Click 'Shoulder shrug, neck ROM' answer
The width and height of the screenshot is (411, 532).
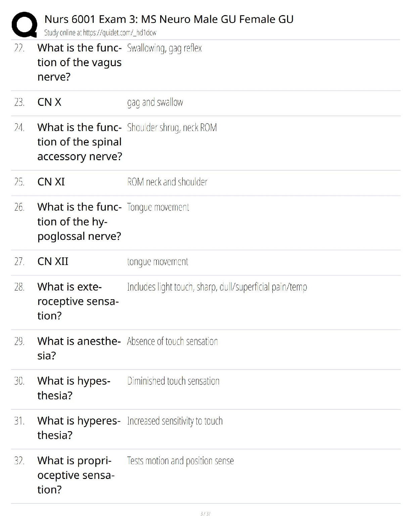point(172,128)
